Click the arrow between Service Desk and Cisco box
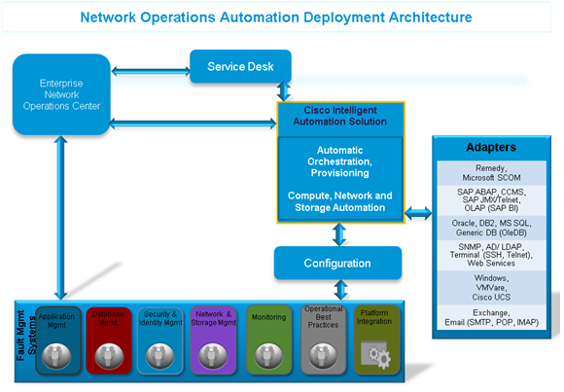564x392 pixels. point(284,91)
